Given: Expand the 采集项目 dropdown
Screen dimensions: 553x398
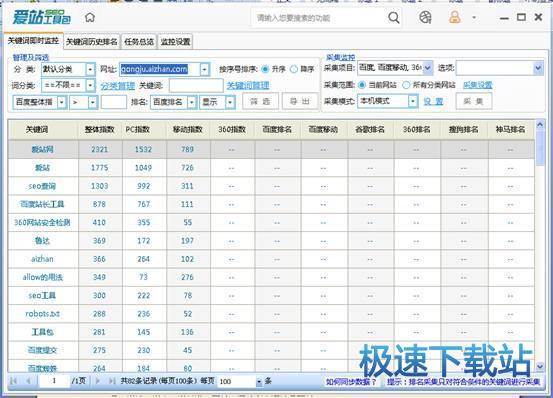Looking at the screenshot, I should (x=427, y=68).
